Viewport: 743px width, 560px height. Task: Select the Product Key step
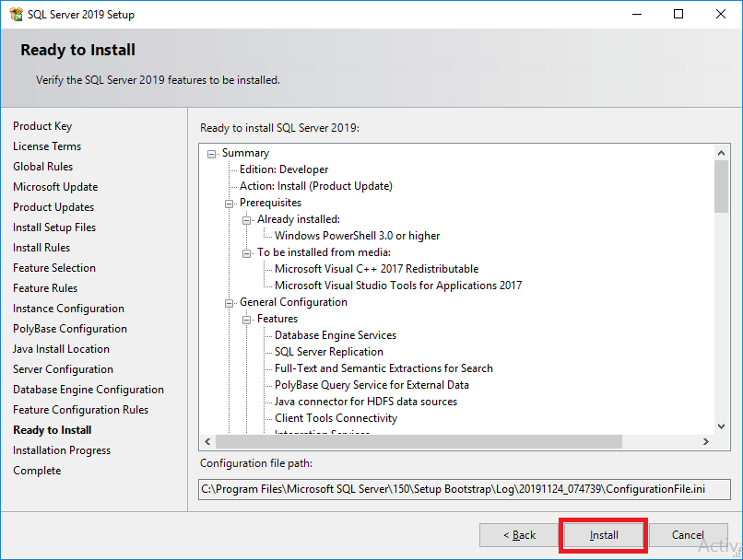42,126
